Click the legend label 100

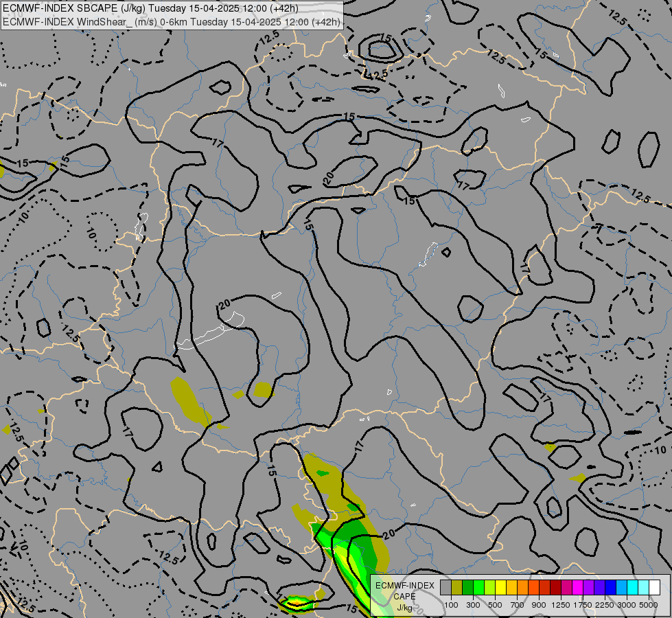[x=451, y=605]
